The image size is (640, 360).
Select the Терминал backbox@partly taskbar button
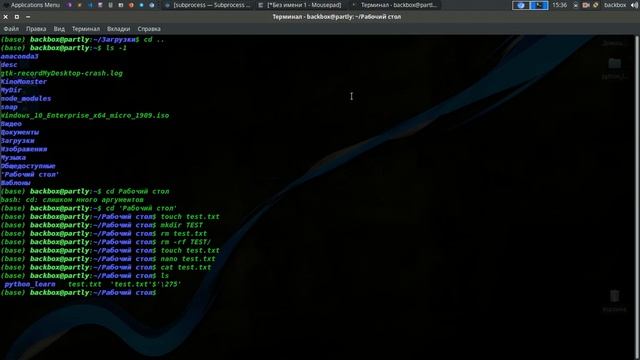click(x=394, y=5)
